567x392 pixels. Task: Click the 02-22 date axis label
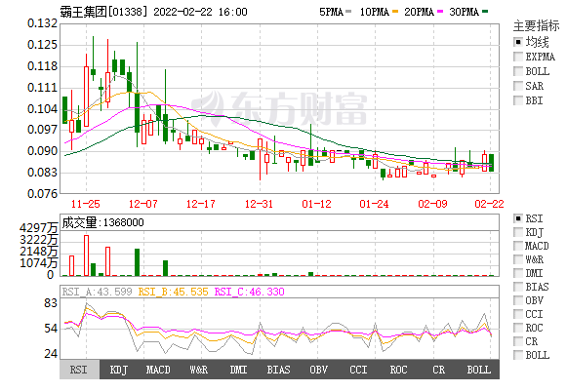(489, 204)
